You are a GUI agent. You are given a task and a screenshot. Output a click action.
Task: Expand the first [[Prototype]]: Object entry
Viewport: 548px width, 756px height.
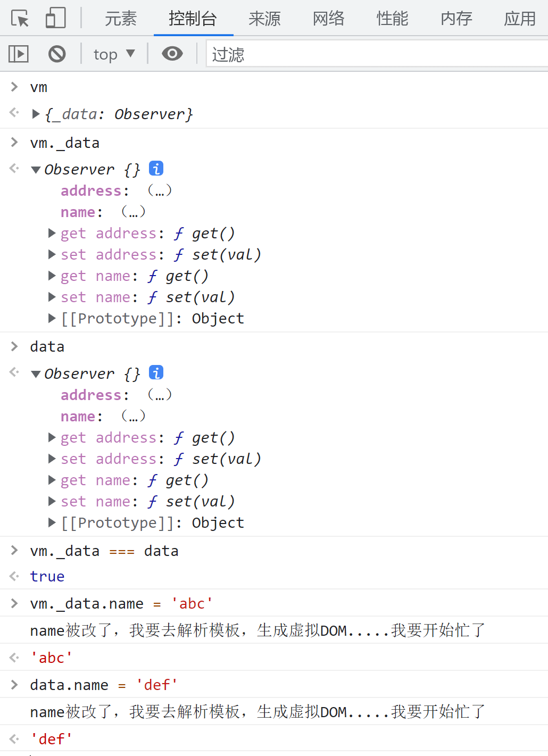pyautogui.click(x=52, y=318)
